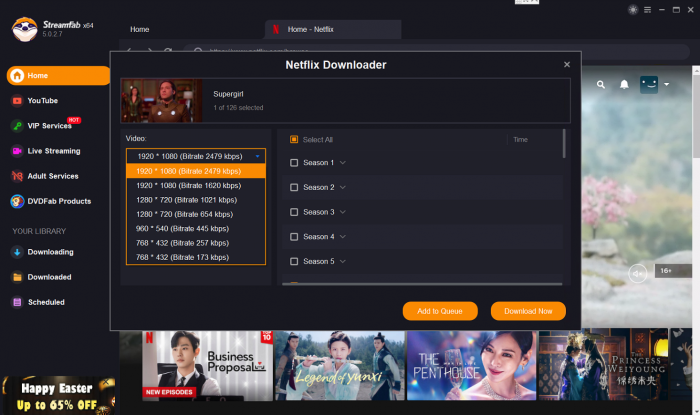The height and width of the screenshot is (415, 700).
Task: Open the Netflix profile dropdown arrow
Action: [667, 84]
